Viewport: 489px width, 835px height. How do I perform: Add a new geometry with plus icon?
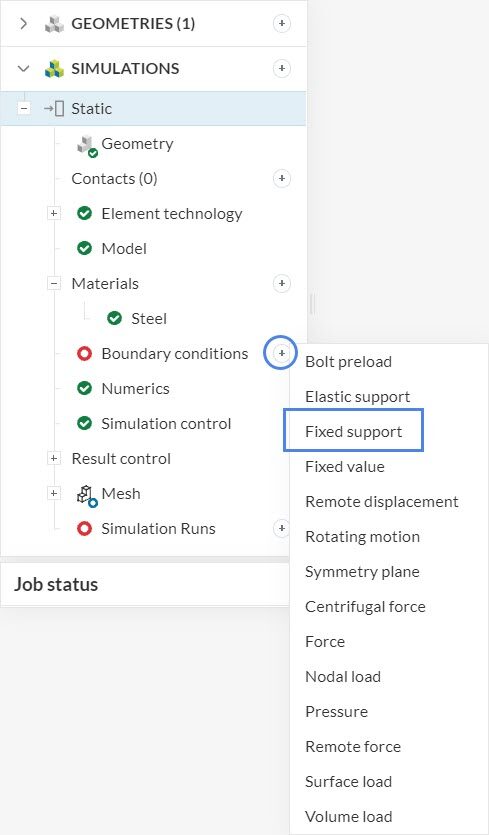282,23
